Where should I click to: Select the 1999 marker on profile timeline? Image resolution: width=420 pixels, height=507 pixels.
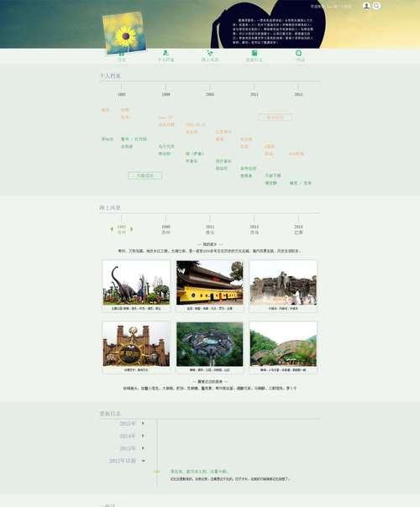point(165,94)
